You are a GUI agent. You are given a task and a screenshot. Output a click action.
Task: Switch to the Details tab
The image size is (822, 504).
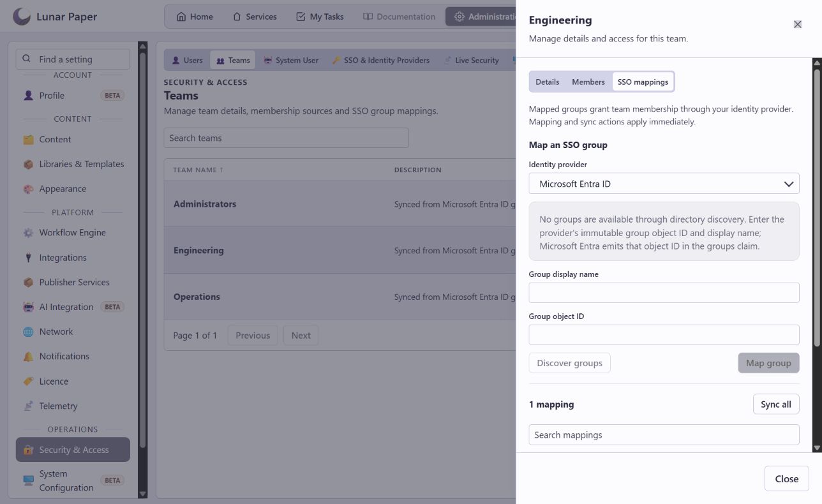tap(547, 82)
